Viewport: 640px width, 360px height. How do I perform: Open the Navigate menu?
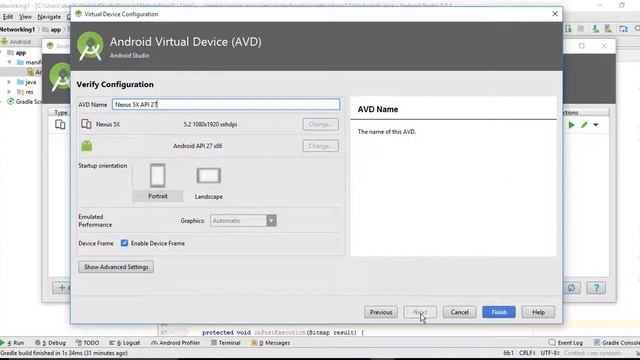49,17
